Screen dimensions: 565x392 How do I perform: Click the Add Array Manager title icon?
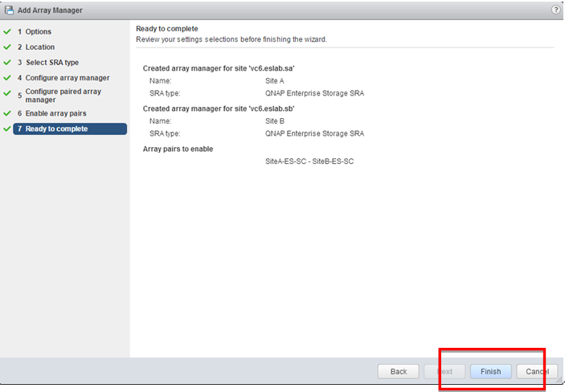[10, 10]
